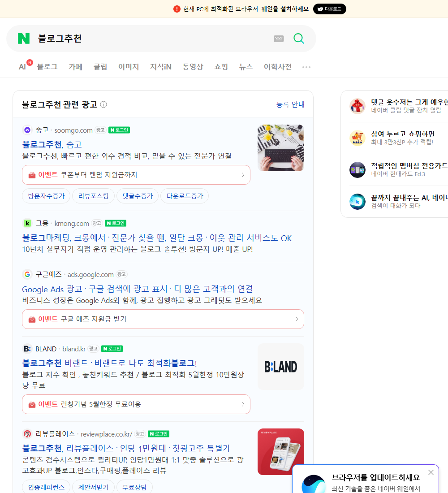This screenshot has width=448, height=493.
Task: Switch to the 어학사전 tab
Action: point(278,67)
